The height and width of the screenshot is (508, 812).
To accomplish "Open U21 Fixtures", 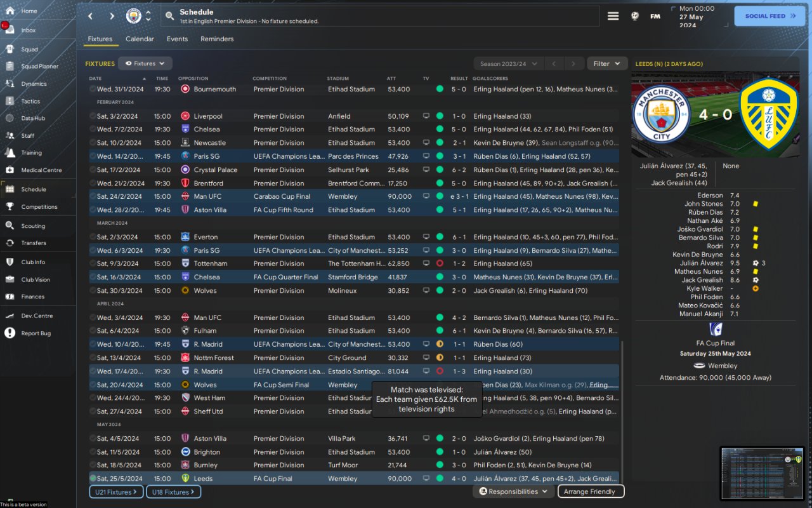I will (x=116, y=492).
